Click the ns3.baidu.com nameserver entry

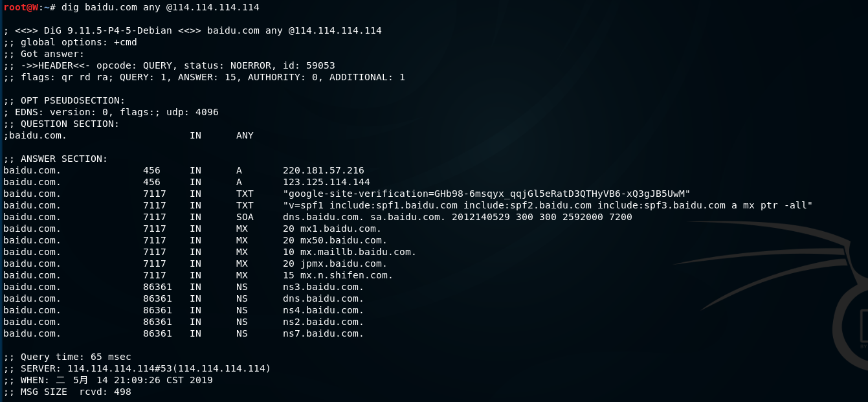point(323,287)
